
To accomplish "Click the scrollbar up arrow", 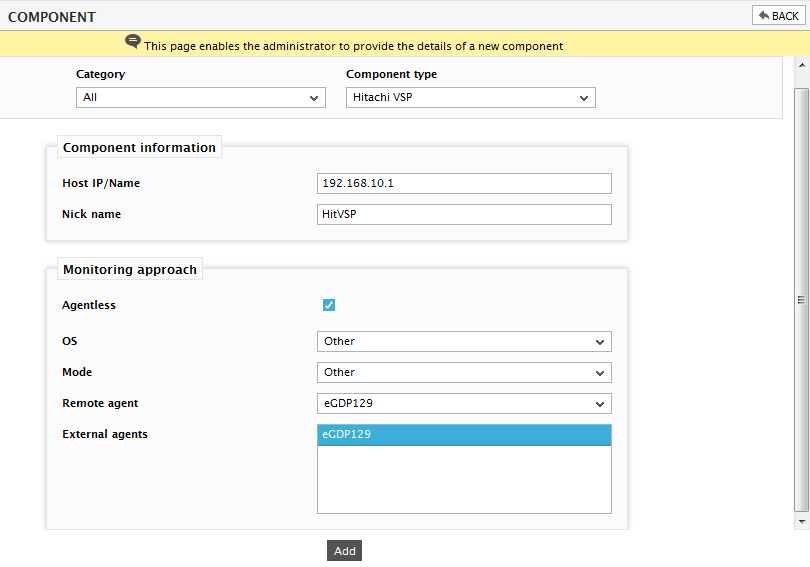I will 802,65.
